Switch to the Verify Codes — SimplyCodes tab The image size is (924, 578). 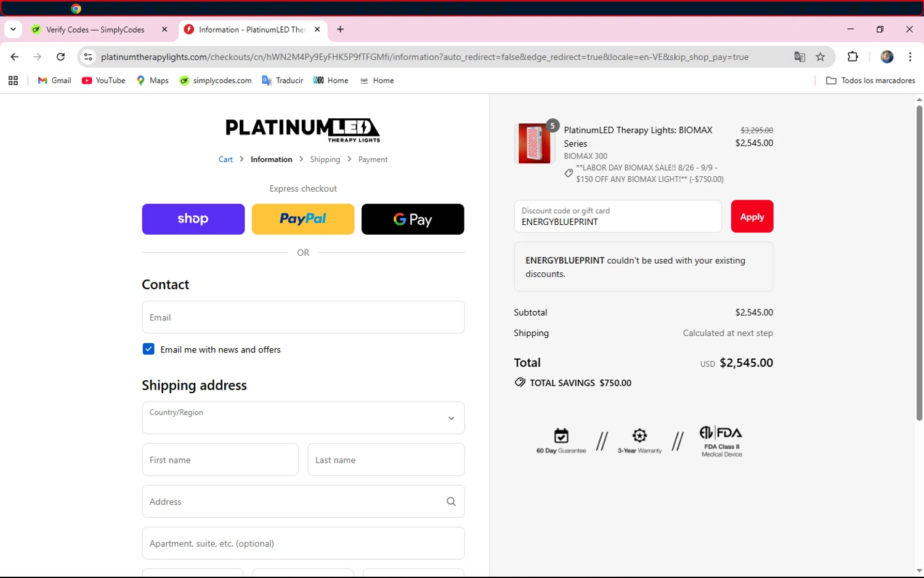click(95, 30)
